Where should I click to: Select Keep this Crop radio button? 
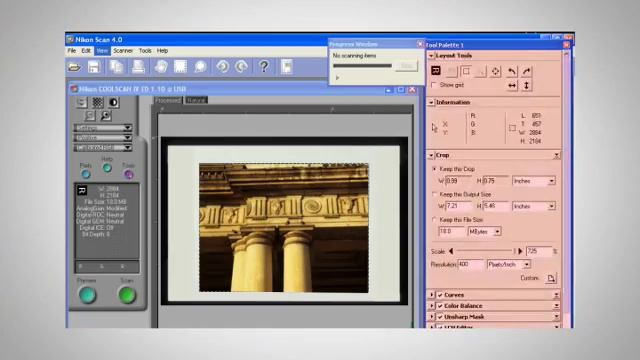click(x=434, y=169)
